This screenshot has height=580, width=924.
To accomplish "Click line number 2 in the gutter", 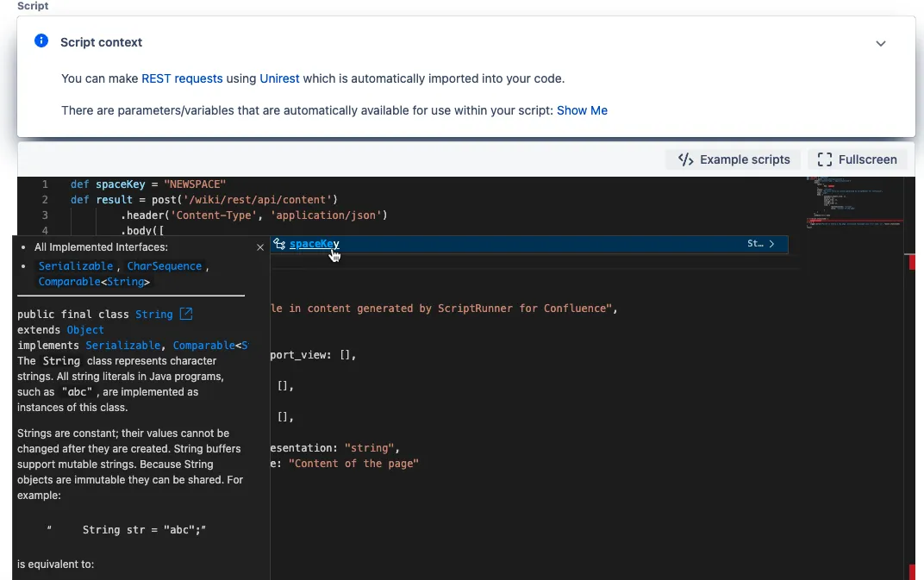I will tap(45, 200).
